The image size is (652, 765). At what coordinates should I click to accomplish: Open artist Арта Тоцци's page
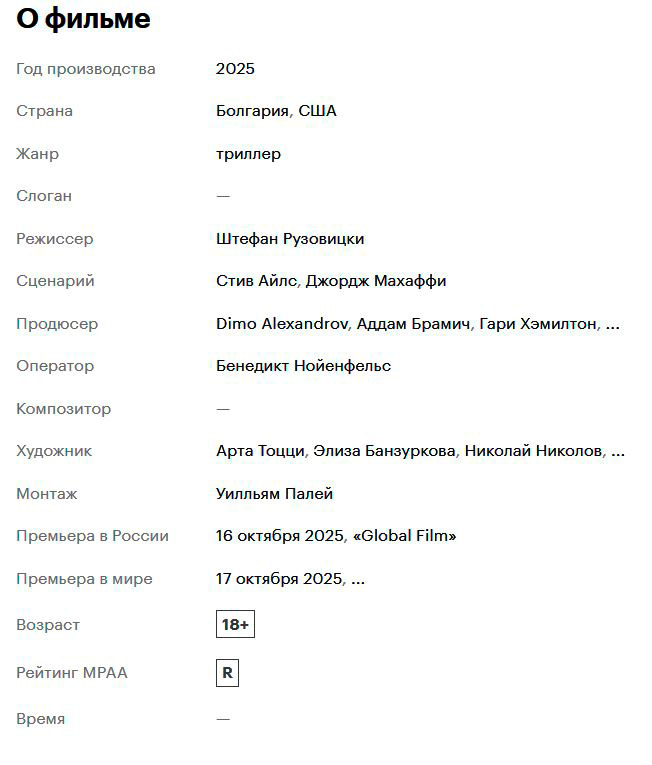click(x=260, y=451)
